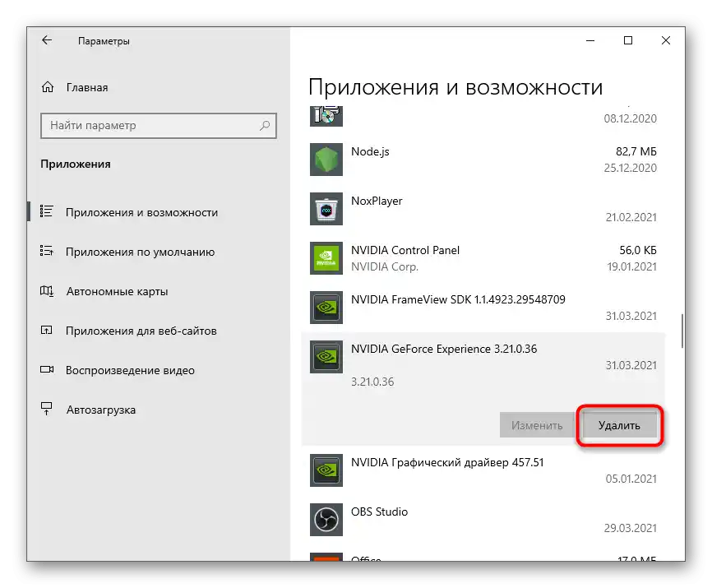
Task: Select the NVIDIA Control Panel icon
Action: 326,258
